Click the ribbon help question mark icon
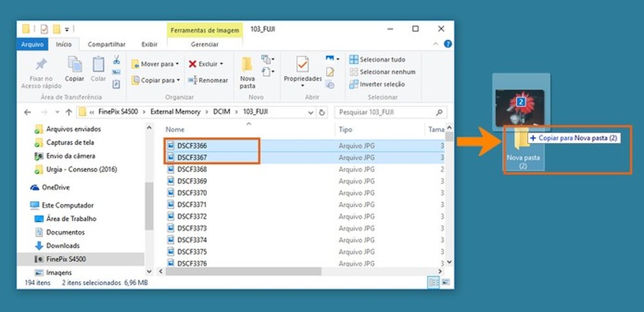Viewport: 644px width, 312px height. pos(448,44)
